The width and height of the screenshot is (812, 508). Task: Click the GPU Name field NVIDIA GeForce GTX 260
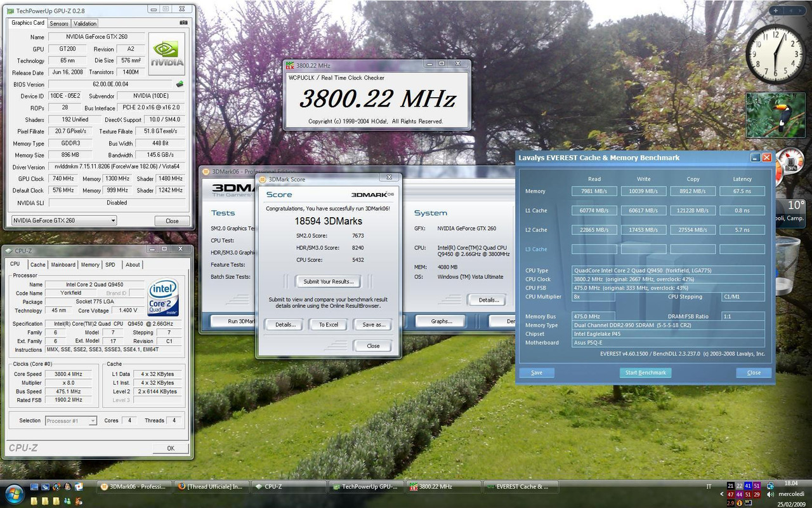(96, 37)
